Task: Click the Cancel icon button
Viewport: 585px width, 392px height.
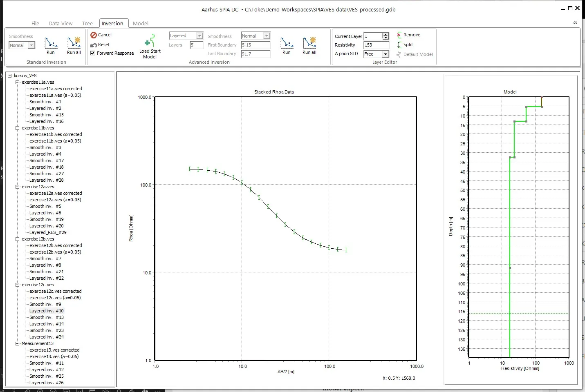Action: pyautogui.click(x=94, y=35)
